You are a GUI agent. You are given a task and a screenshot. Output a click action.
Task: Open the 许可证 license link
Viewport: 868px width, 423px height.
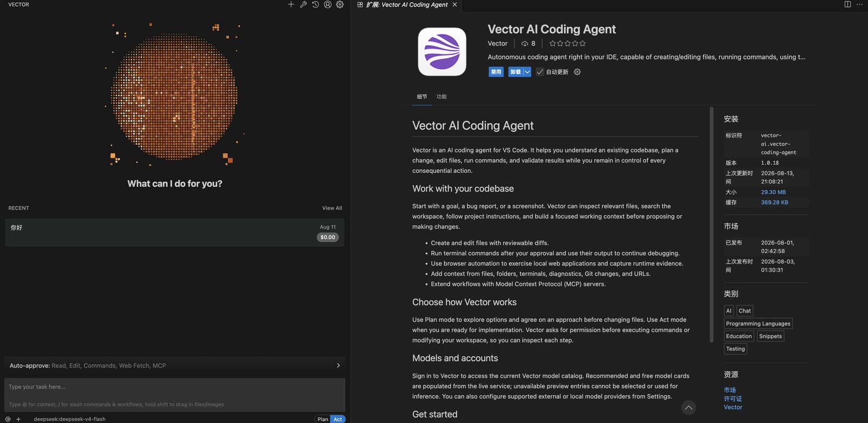coord(733,399)
